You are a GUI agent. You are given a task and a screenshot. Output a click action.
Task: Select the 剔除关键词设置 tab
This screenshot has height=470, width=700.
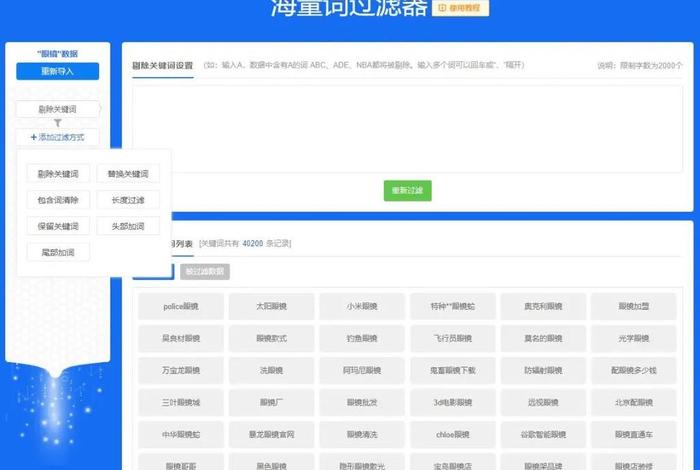coord(162,66)
